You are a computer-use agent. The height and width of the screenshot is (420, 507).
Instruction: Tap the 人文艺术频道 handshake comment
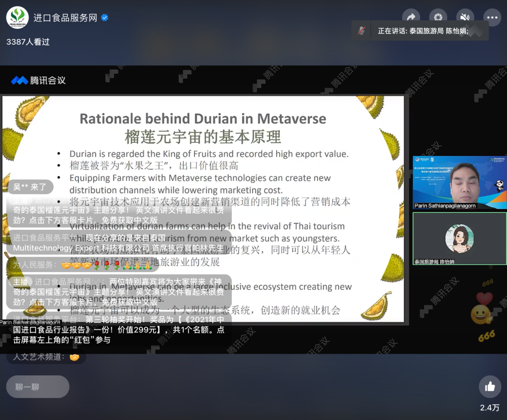[x=46, y=357]
